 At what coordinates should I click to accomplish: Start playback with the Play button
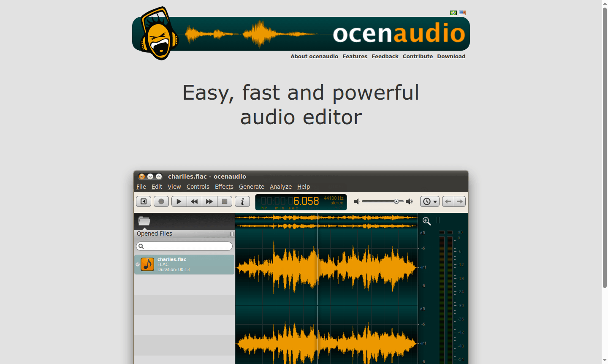(179, 201)
